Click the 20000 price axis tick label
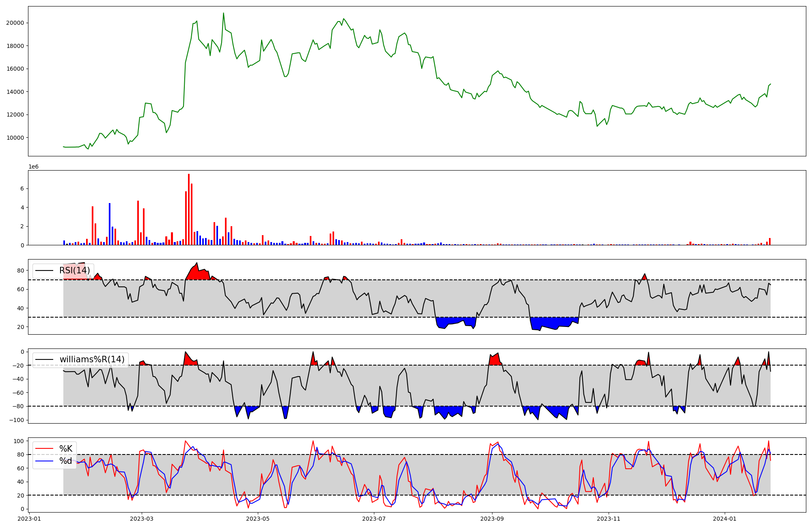This screenshot has height=528, width=812. (15, 23)
